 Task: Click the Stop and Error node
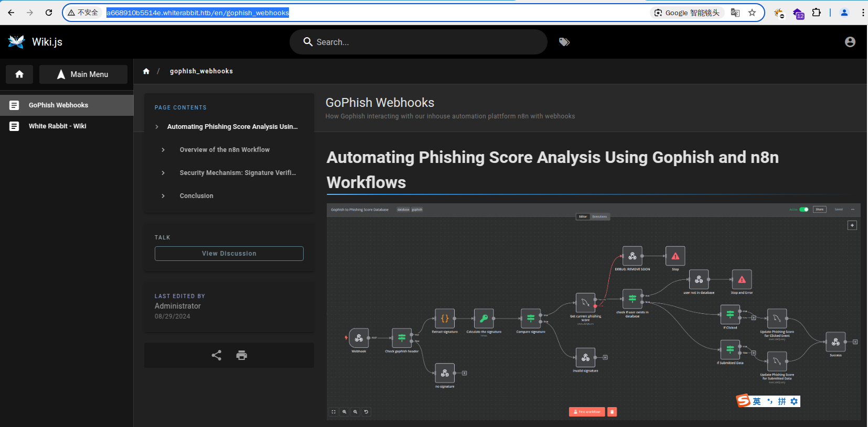point(742,280)
